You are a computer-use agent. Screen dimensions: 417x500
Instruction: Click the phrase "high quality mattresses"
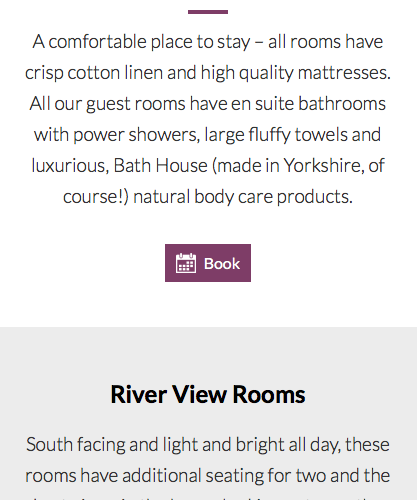pyautogui.click(x=295, y=73)
